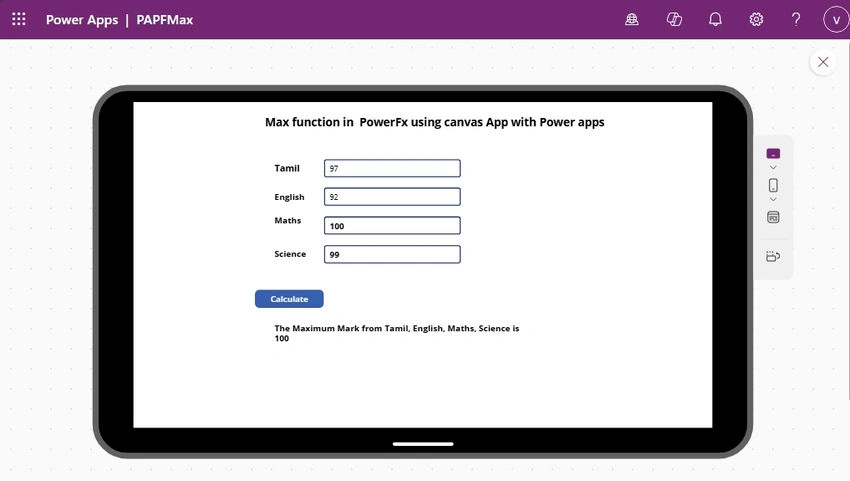850x481 pixels.
Task: Click the Calculate button
Action: (289, 299)
